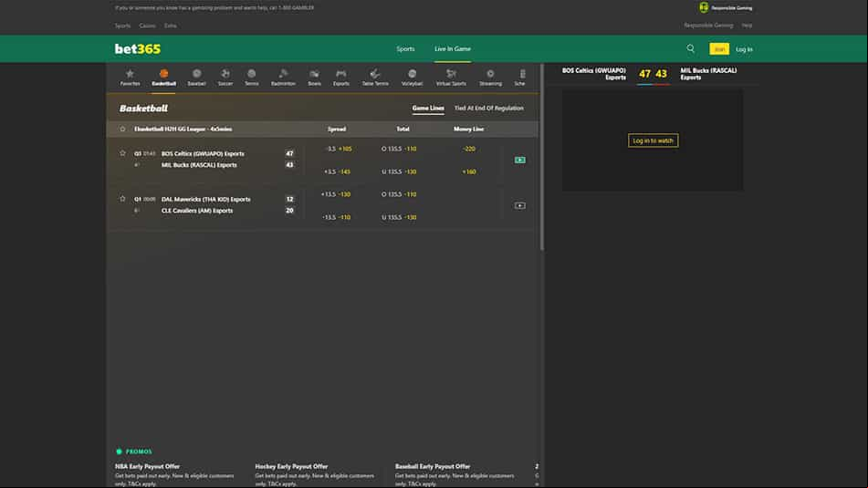Click the bet365 logo
This screenshot has height=488, width=868.
tap(137, 48)
